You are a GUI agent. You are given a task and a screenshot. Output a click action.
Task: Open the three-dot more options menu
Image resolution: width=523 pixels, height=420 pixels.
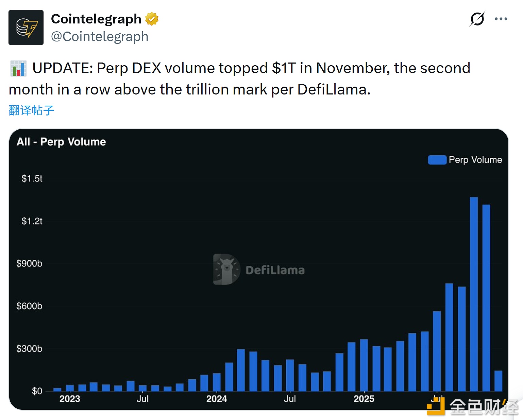coord(501,19)
